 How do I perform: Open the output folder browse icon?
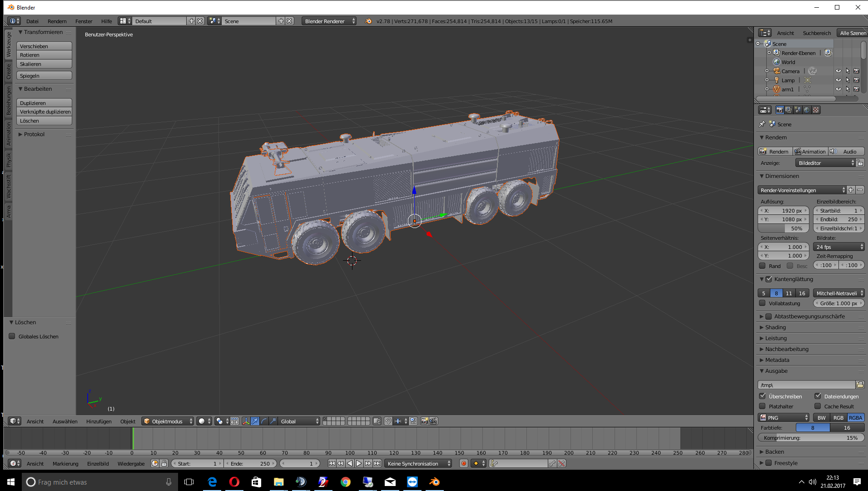click(860, 385)
